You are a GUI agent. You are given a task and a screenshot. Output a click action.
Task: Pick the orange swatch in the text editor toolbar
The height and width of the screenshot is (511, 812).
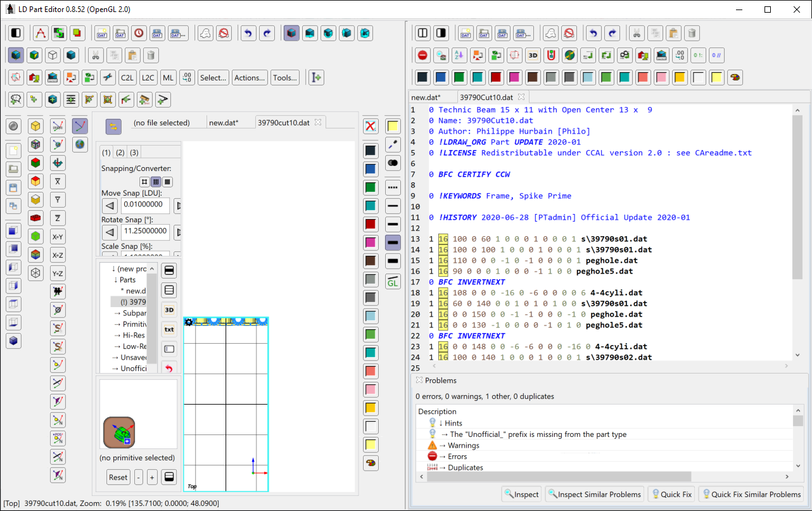pyautogui.click(x=680, y=77)
